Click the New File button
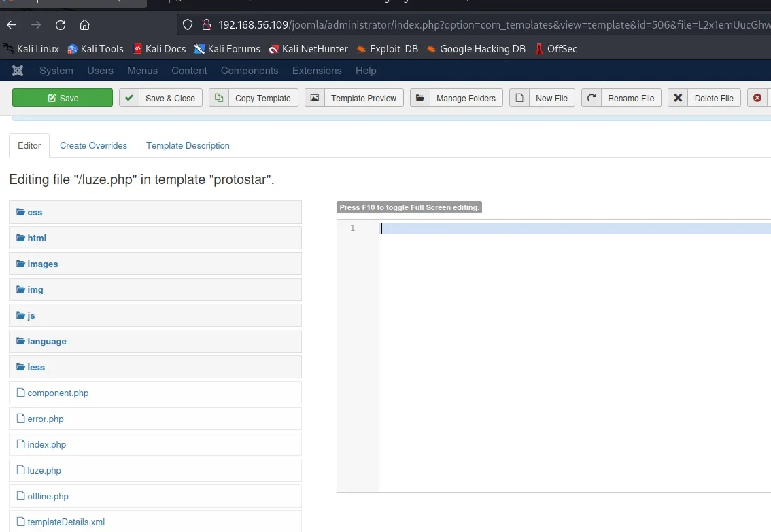This screenshot has width=771, height=532. pyautogui.click(x=543, y=98)
